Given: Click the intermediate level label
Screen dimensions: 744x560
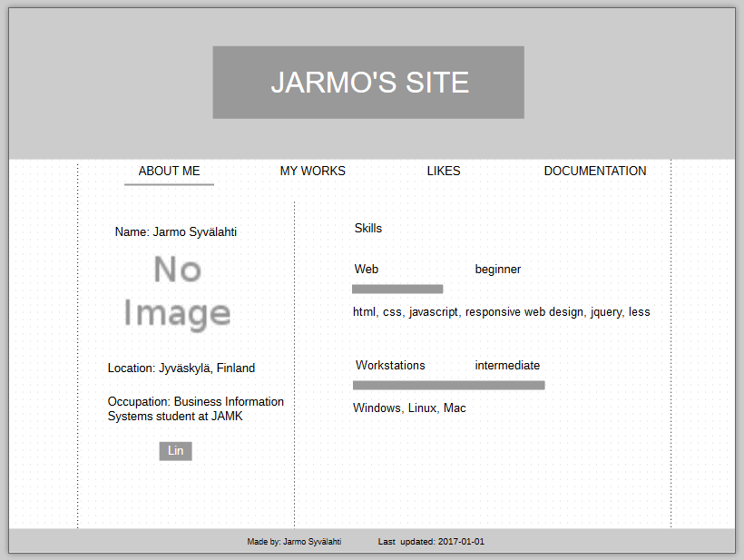Looking at the screenshot, I should point(507,366).
